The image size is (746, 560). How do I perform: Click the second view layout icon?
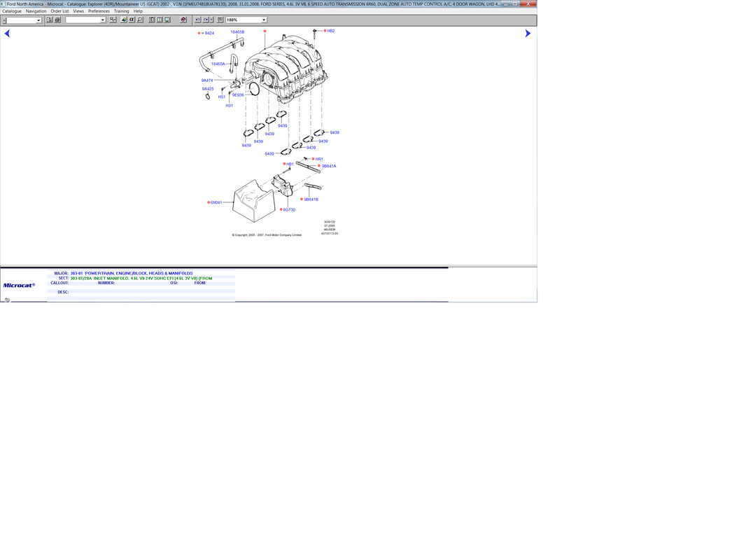tap(160, 20)
